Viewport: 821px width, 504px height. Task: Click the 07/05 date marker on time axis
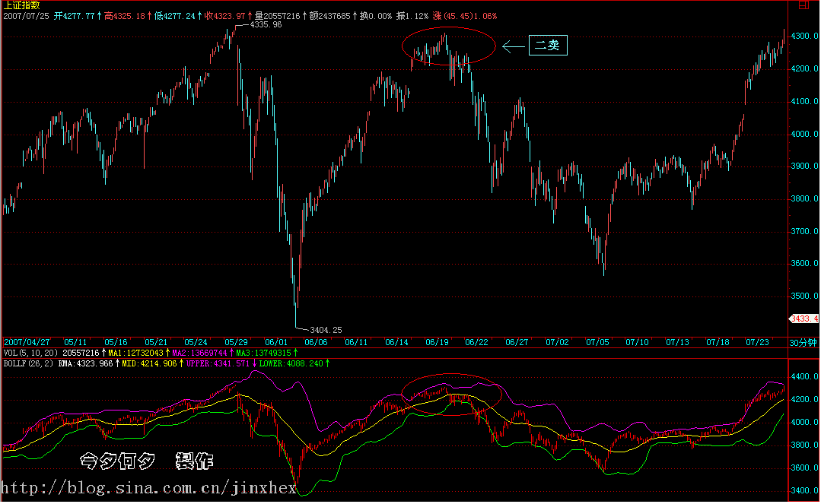coord(597,343)
